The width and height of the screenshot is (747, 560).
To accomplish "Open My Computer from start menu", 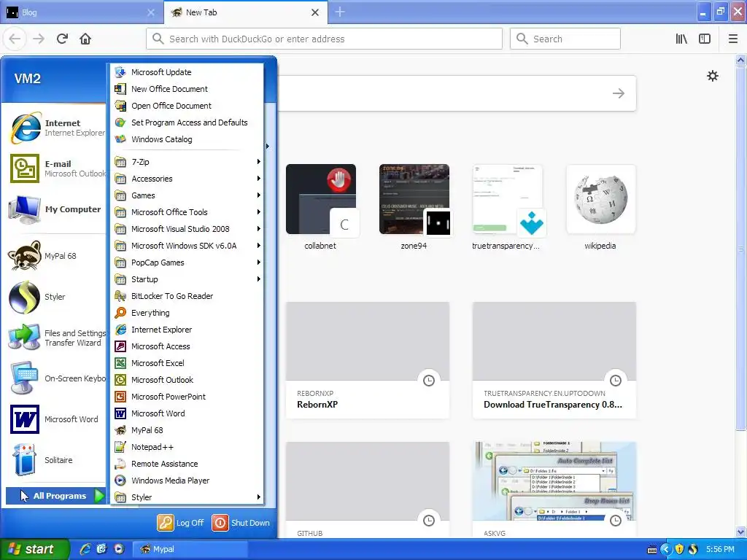I will tap(56, 209).
